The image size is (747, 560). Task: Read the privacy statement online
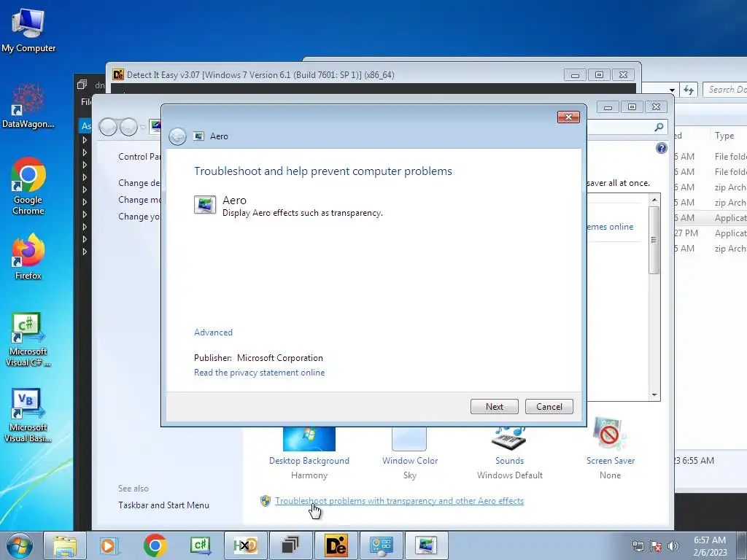tap(259, 373)
